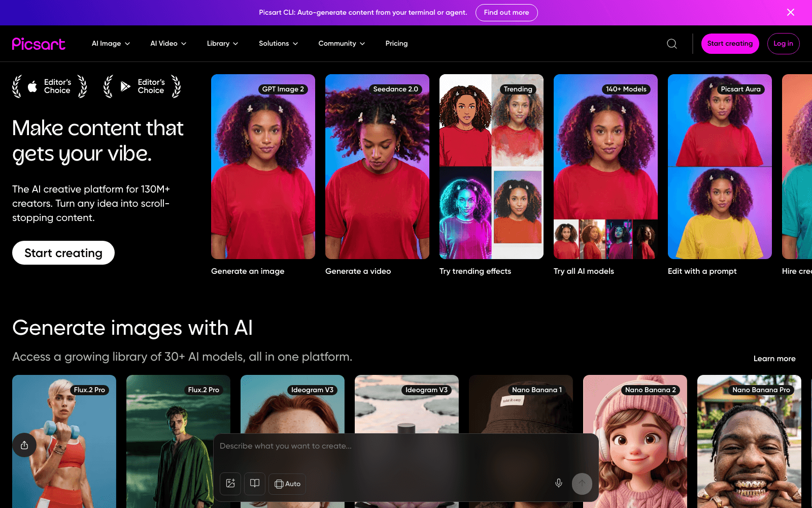Click the Apple Editor's Choice badge
This screenshot has width=812, height=508.
pos(50,86)
